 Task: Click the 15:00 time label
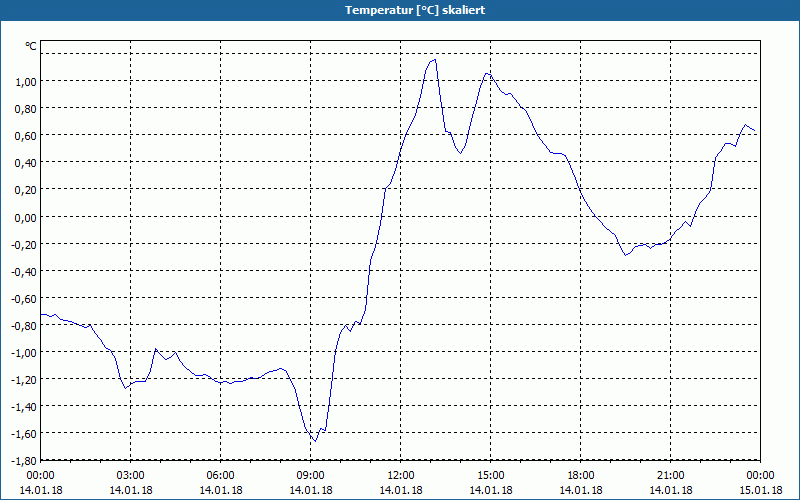(x=491, y=476)
